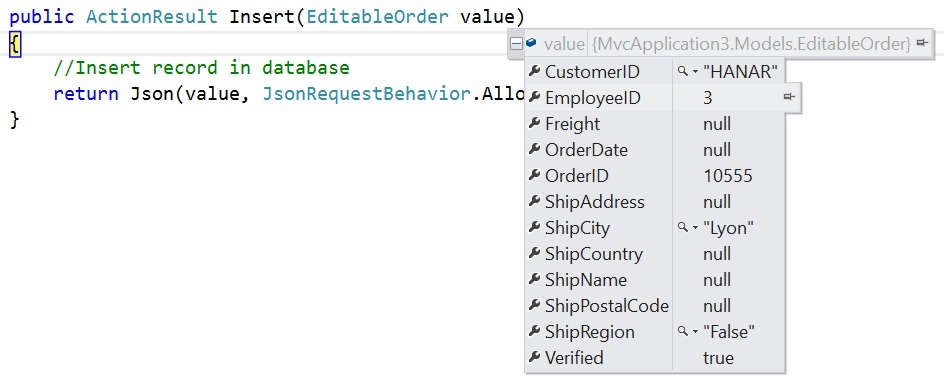
Task: Select the ShipCountry property row
Action: pyautogui.click(x=656, y=254)
